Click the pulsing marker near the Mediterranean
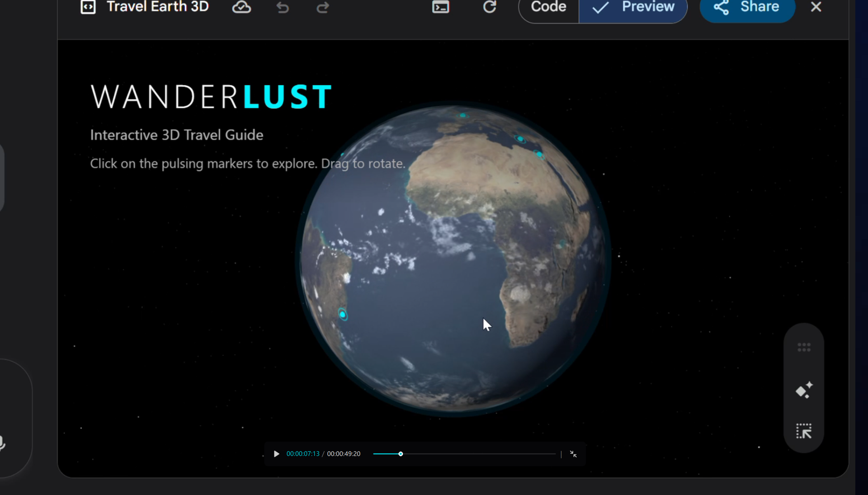Screen dimensions: 868x495 [520, 139]
